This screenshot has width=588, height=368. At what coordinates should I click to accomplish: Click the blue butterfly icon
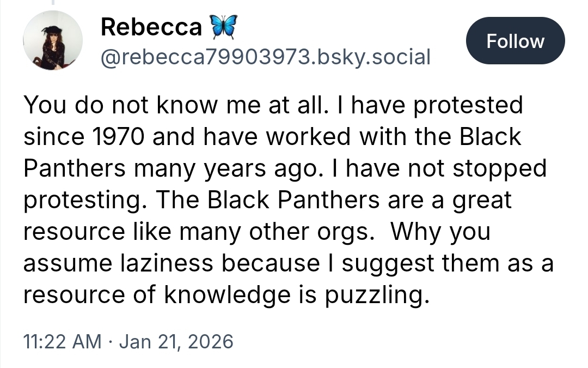pyautogui.click(x=222, y=27)
